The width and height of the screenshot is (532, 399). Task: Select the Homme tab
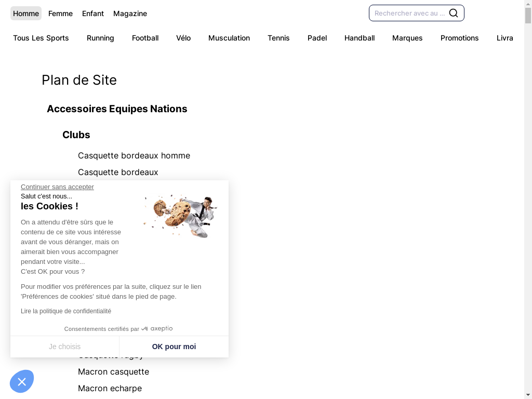26,14
